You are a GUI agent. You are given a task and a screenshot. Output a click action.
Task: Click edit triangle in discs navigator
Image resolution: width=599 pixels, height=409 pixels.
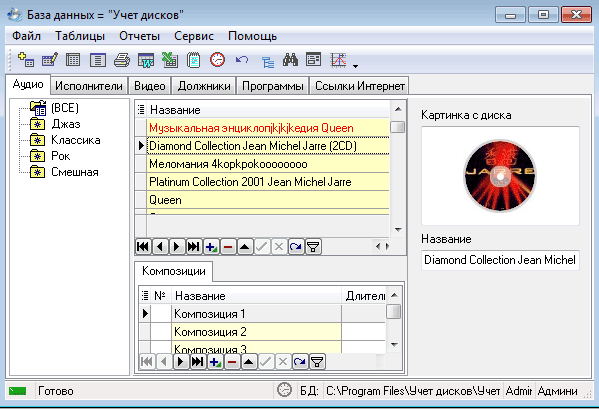coord(245,247)
